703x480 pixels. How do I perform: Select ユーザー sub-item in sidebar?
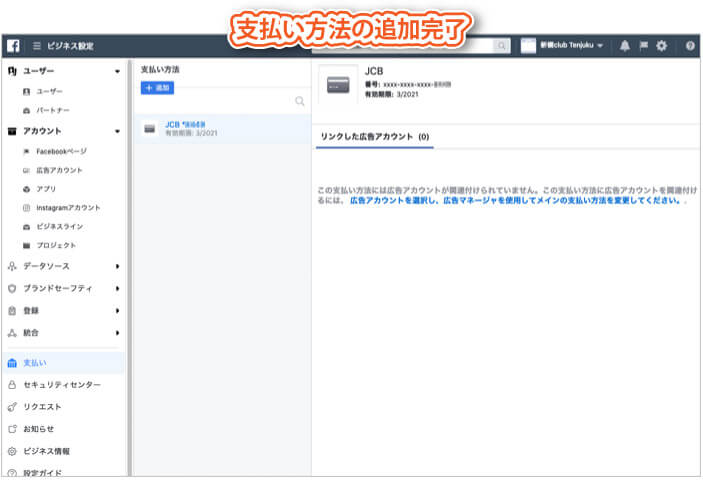tap(49, 91)
